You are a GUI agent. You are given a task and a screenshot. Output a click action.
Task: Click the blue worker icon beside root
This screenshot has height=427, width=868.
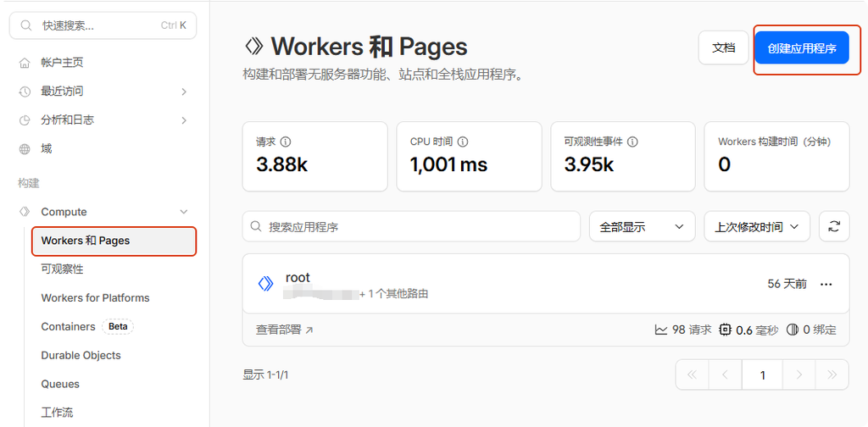coord(265,284)
